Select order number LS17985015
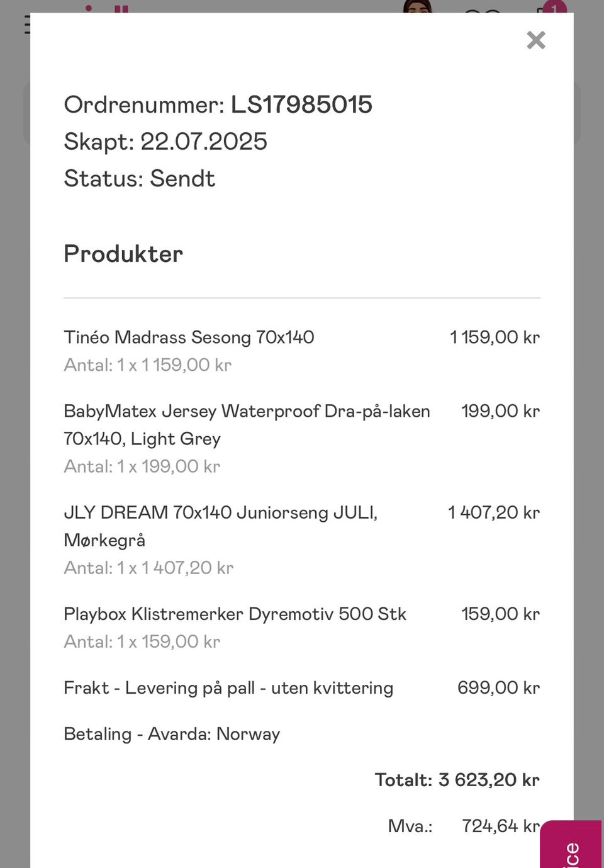The width and height of the screenshot is (604, 868). [x=301, y=104]
